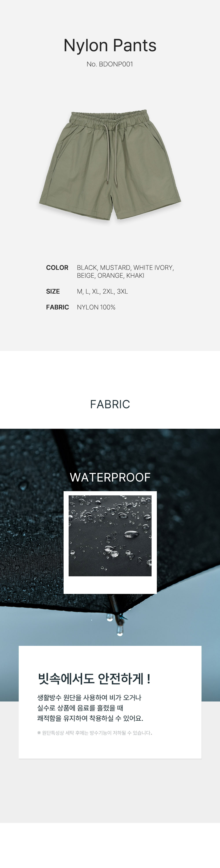Click the M, L, XL, 2XL, 3XL sizes text
Image resolution: width=220 pixels, height=868 pixels.
[x=103, y=291]
